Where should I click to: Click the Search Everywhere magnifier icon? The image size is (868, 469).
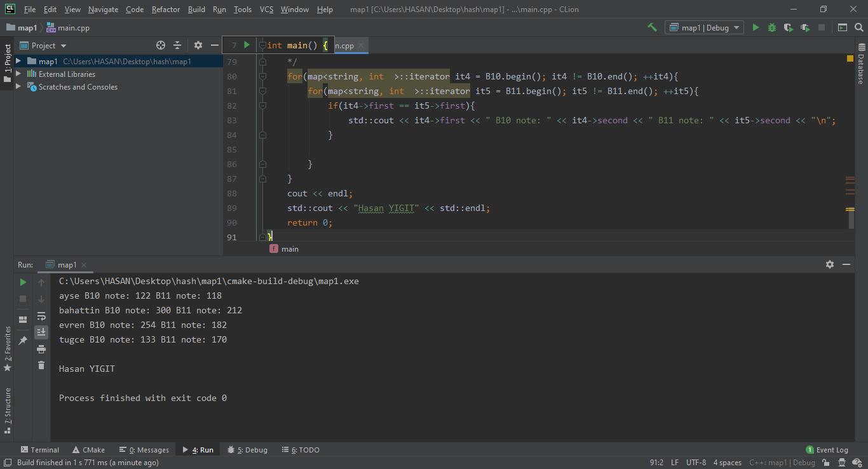pyautogui.click(x=859, y=27)
